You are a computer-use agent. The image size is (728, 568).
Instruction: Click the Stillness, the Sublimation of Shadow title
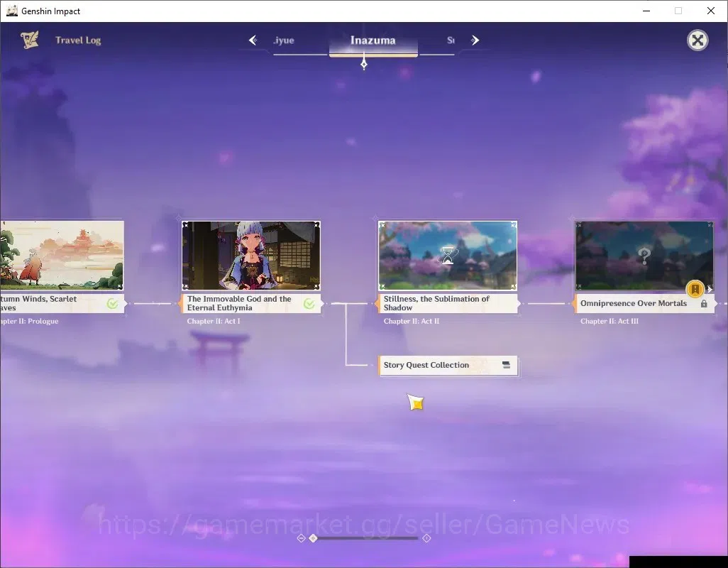pyautogui.click(x=436, y=303)
